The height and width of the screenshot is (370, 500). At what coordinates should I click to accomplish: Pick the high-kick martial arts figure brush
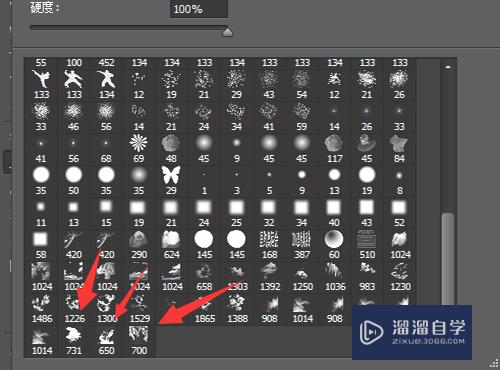click(41, 79)
